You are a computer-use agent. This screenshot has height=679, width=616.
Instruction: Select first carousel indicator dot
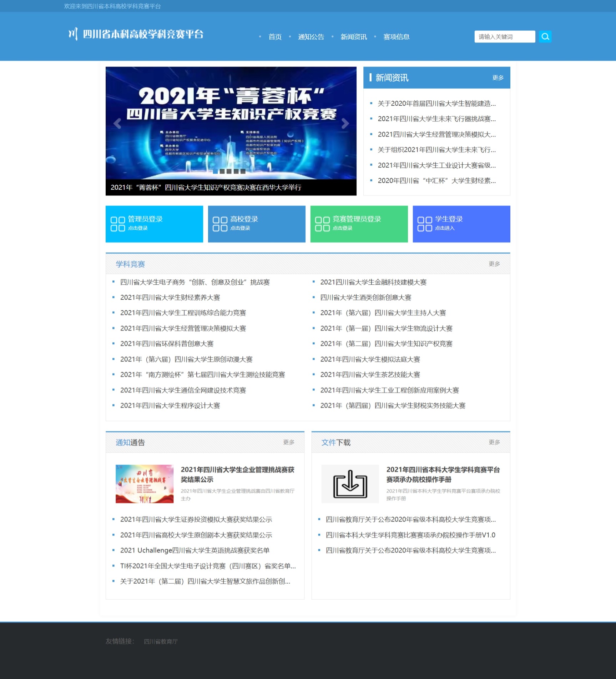coord(215,171)
